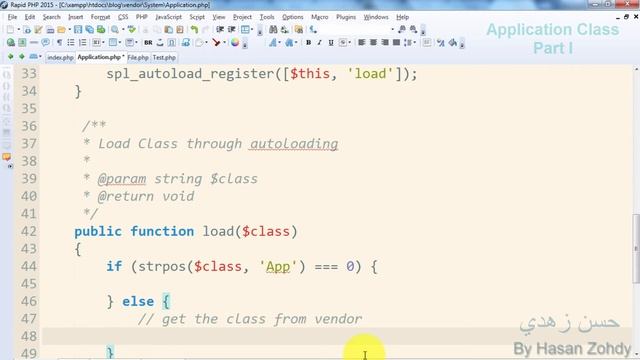Viewport: 640px width, 360px height.
Task: Switch to the Test.php tab
Action: (164, 58)
